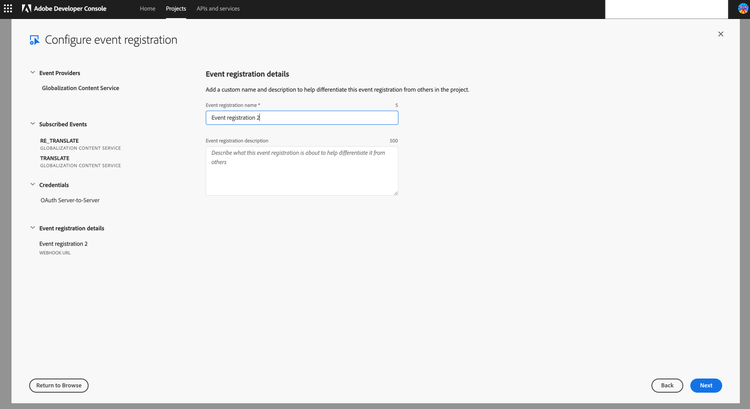Collapse the Event registration details section
Viewport: 750px width, 409px height.
[x=32, y=228]
